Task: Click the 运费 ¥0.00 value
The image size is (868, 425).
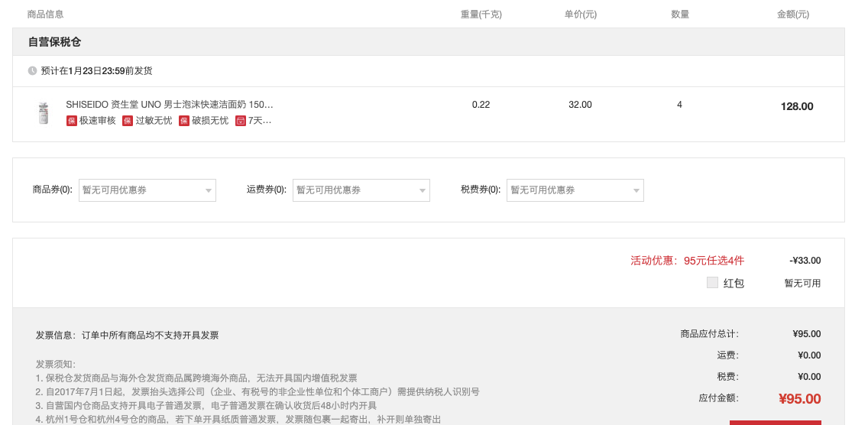Action: (x=809, y=355)
